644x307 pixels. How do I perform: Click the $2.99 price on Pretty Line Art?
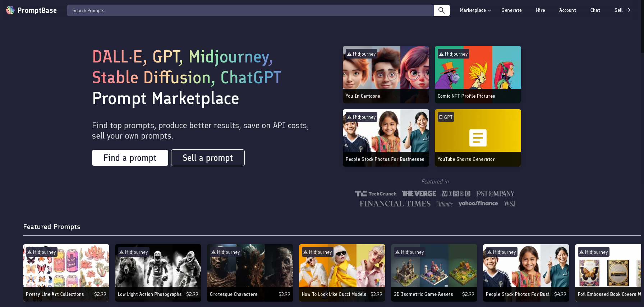coord(100,294)
